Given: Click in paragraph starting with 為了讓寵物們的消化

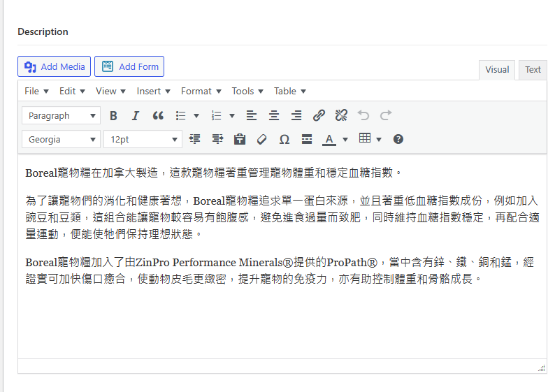Looking at the screenshot, I should (x=282, y=217).
